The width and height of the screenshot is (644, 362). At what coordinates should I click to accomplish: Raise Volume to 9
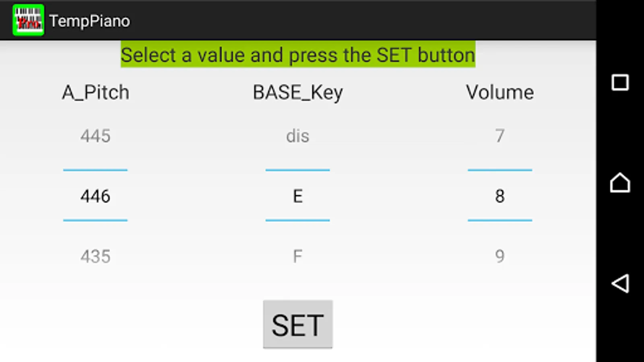pyautogui.click(x=500, y=256)
